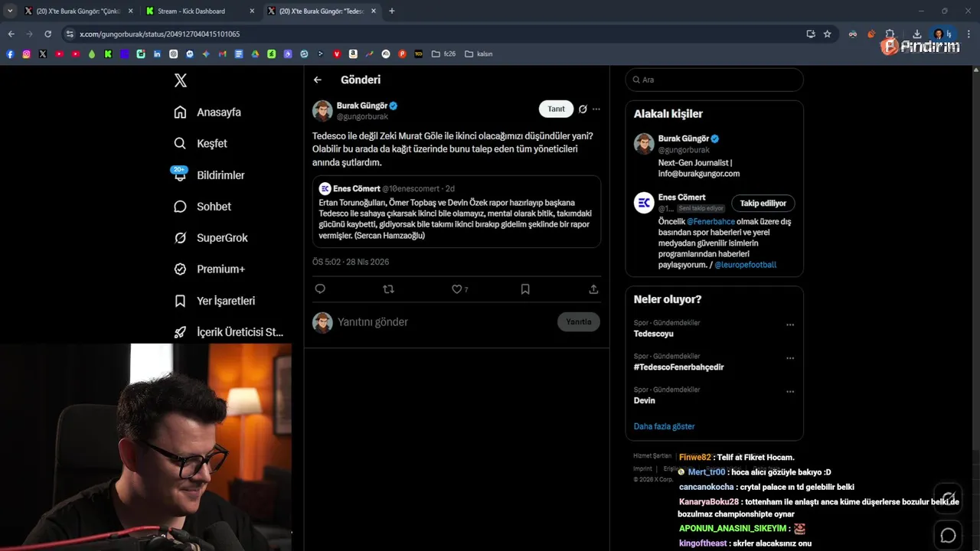
Task: Click the Yanıtla reply button
Action: coord(579,322)
